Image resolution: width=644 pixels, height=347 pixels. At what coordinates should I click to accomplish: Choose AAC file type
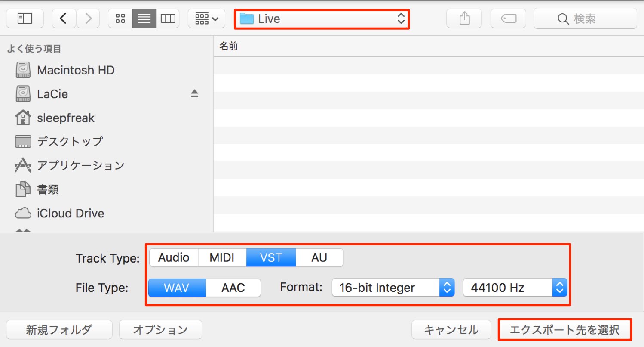pos(233,288)
